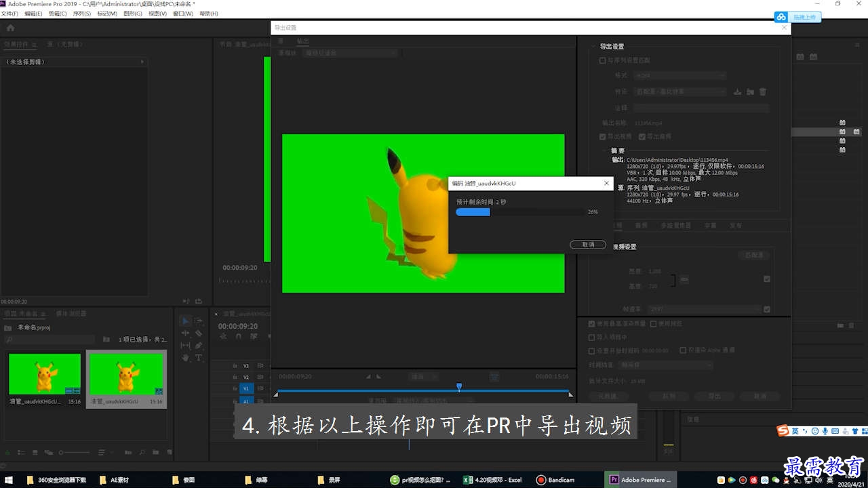The image size is (868, 488).
Task: Toggle snap magnet in timeline
Action: coord(239,335)
